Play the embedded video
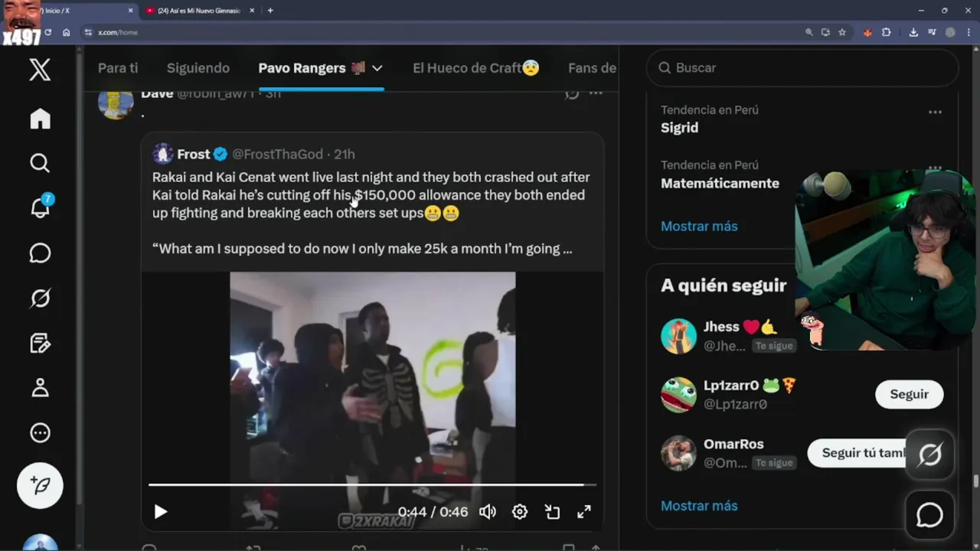This screenshot has width=980, height=551. (161, 512)
